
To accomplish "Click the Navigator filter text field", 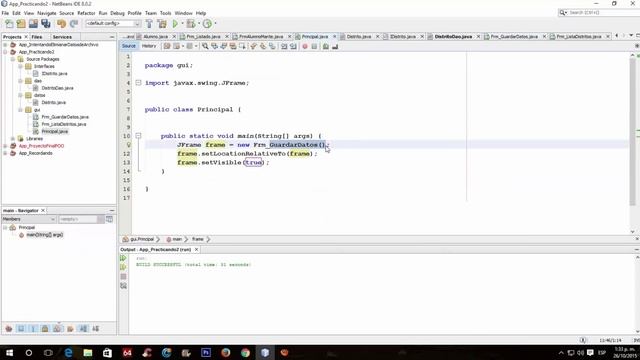I will (78, 219).
